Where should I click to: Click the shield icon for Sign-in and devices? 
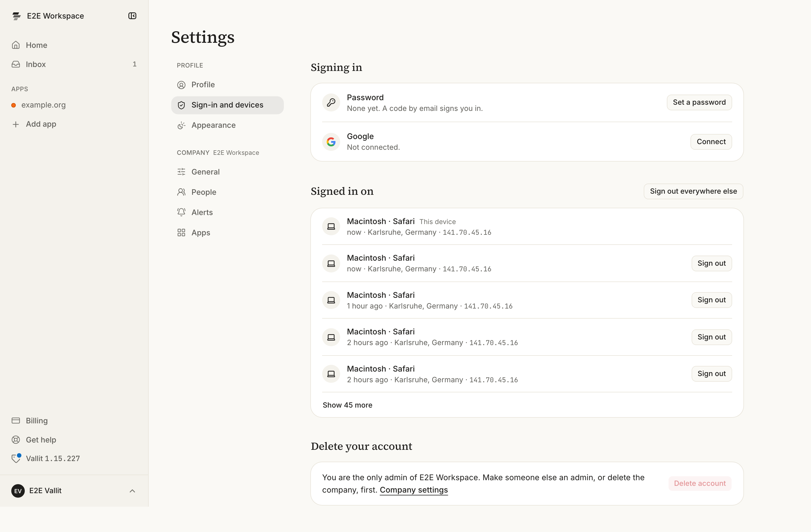tap(181, 105)
